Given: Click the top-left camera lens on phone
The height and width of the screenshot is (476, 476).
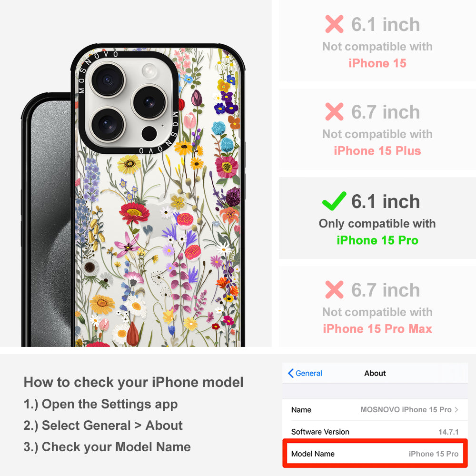Looking at the screenshot, I should click(x=108, y=80).
